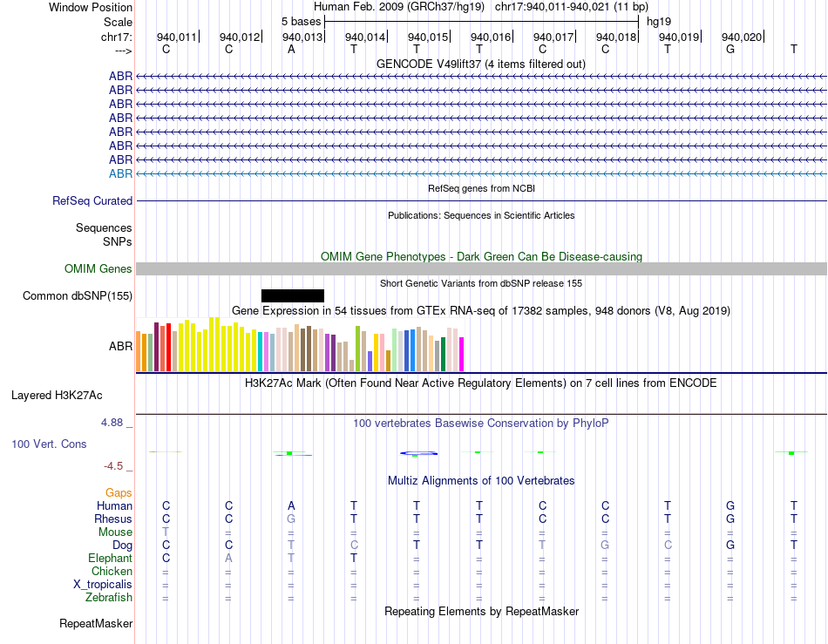Click the OMIM Genes track label
The width and height of the screenshot is (828, 644).
(x=98, y=268)
